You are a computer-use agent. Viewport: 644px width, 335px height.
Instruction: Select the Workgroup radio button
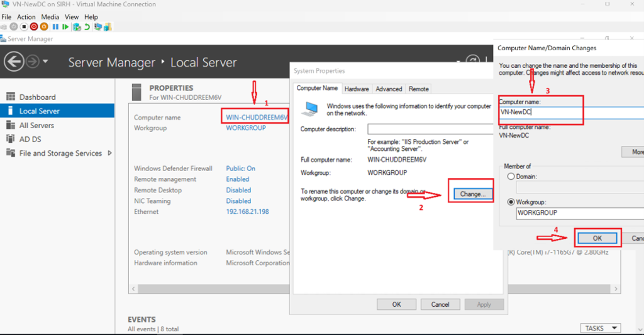pyautogui.click(x=511, y=202)
